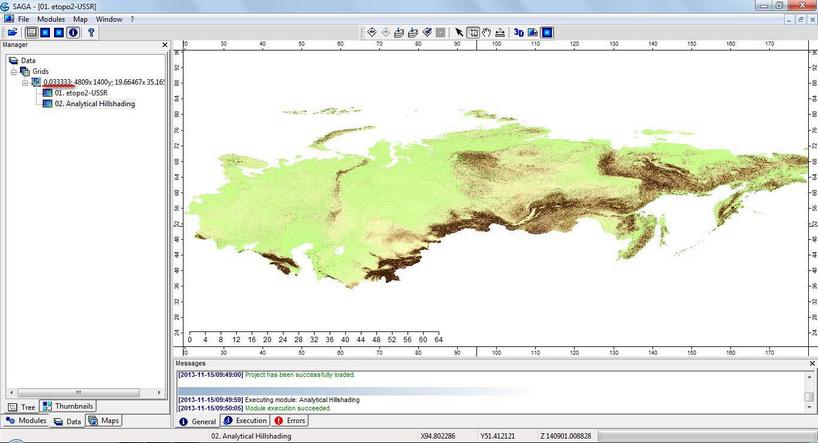Open the Modules menu

(51, 19)
